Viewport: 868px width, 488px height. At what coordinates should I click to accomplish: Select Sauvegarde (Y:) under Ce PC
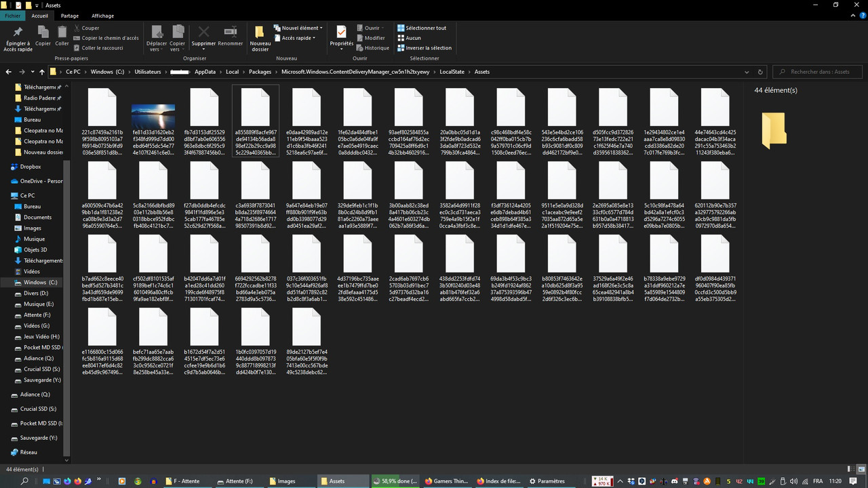point(38,380)
